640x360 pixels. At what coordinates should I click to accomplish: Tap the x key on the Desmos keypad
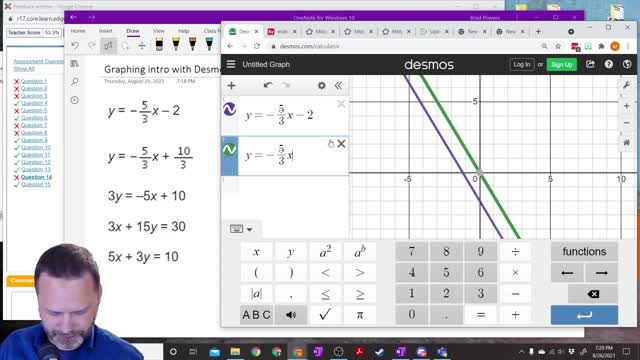pyautogui.click(x=256, y=252)
